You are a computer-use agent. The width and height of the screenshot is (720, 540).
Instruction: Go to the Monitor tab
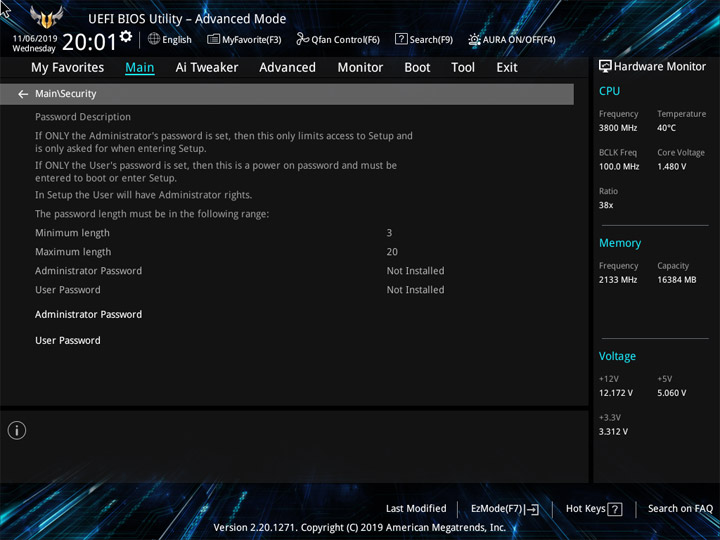point(360,68)
